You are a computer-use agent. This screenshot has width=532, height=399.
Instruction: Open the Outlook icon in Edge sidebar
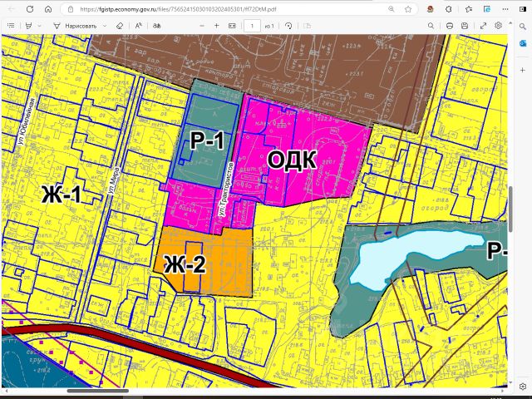tap(523, 43)
